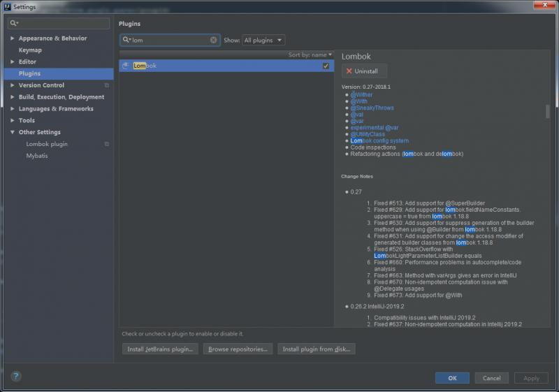Click the Cancel button
559x392 pixels.
pos(492,378)
